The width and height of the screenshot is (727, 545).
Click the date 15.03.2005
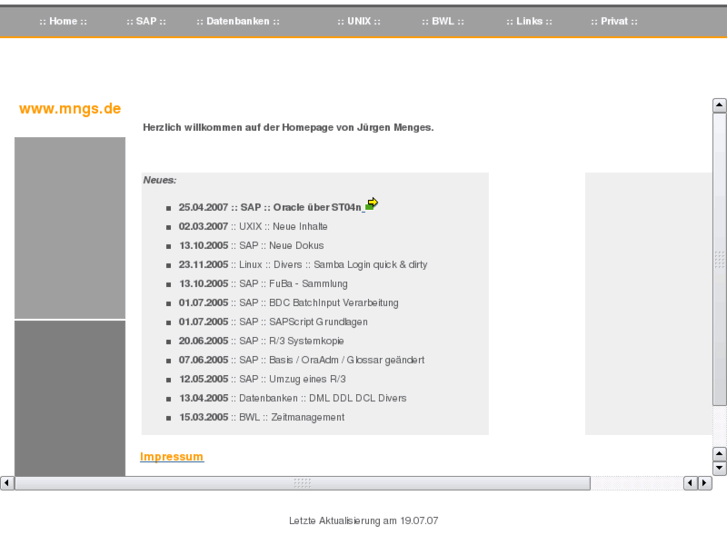click(x=204, y=417)
